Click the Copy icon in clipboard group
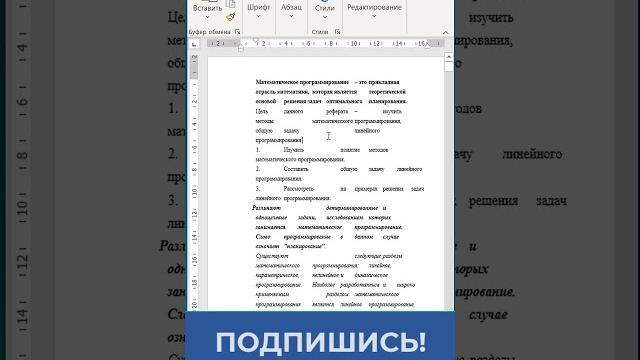This screenshot has width=640, height=360. pyautogui.click(x=231, y=4)
